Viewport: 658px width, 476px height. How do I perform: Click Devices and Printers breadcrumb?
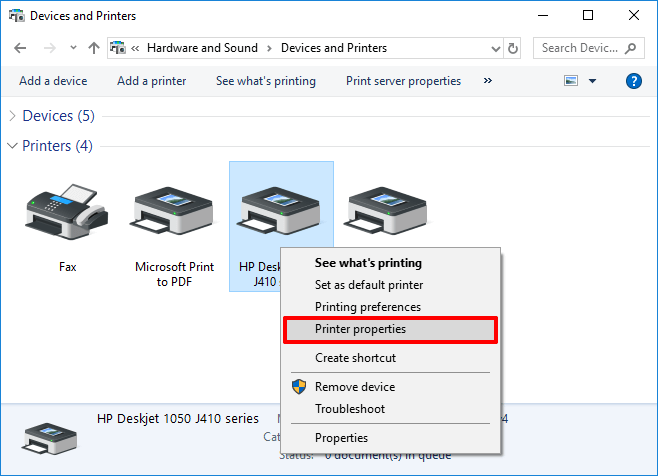pyautogui.click(x=334, y=48)
